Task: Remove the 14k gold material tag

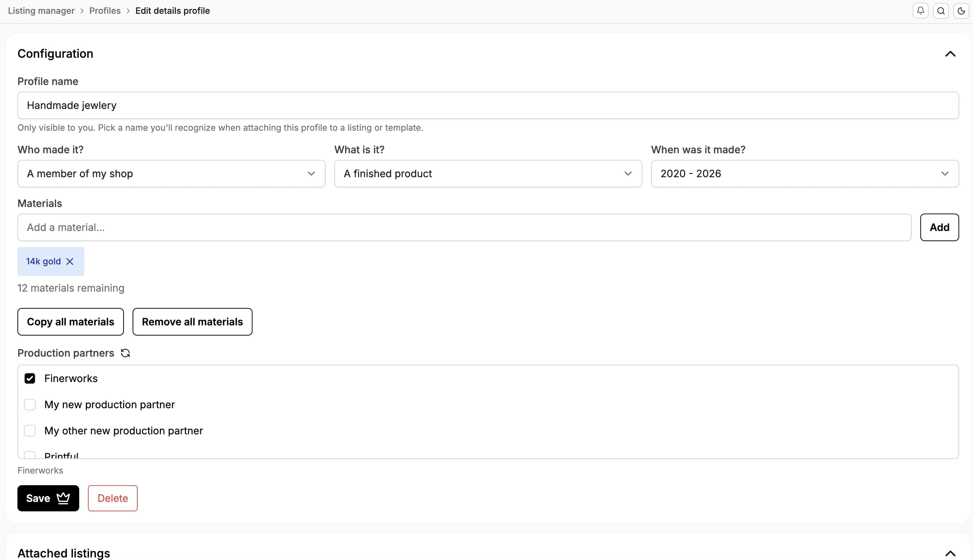Action: 70,261
